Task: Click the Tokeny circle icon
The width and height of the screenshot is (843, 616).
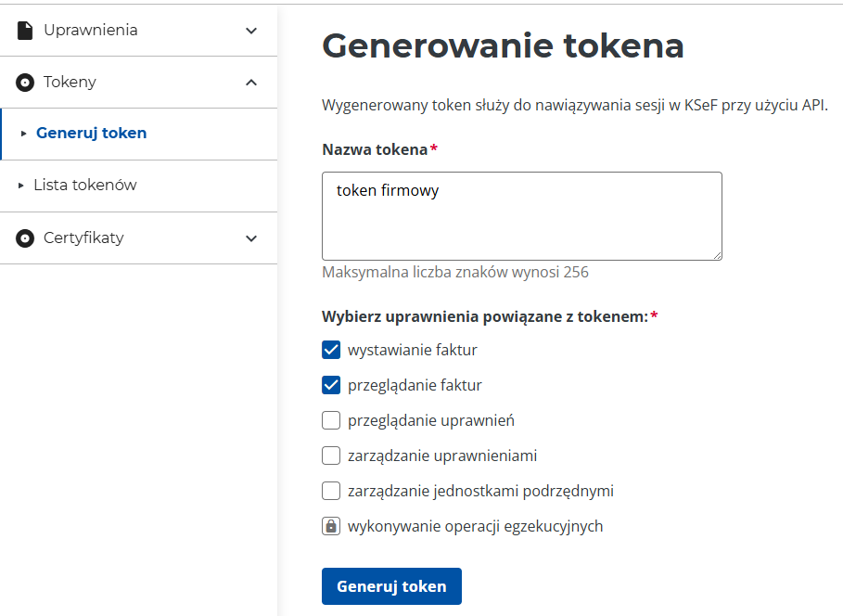Action: 25,83
